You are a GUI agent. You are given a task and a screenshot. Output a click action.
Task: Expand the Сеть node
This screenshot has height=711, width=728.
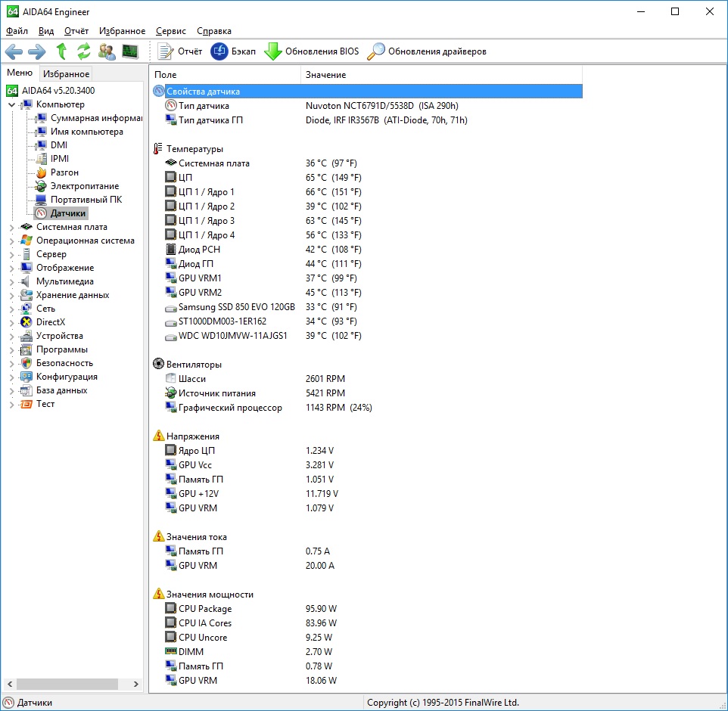point(11,309)
